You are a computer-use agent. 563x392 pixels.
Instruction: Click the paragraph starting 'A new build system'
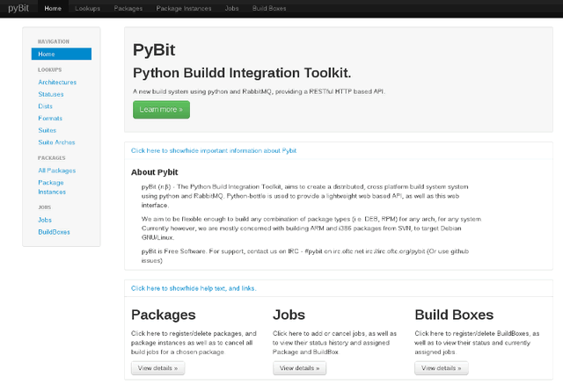[x=259, y=91]
